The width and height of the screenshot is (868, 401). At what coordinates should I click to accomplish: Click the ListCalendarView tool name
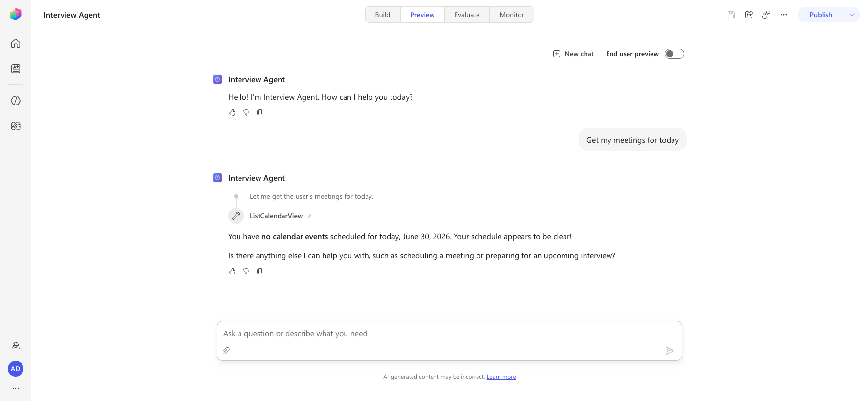tap(276, 216)
